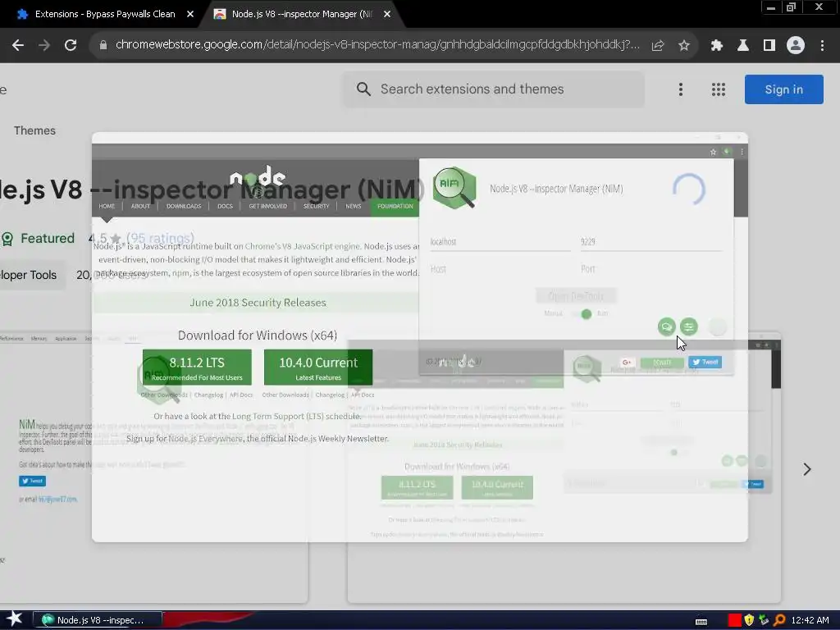Open the Google apps grid
840x630 pixels.
pyautogui.click(x=719, y=89)
